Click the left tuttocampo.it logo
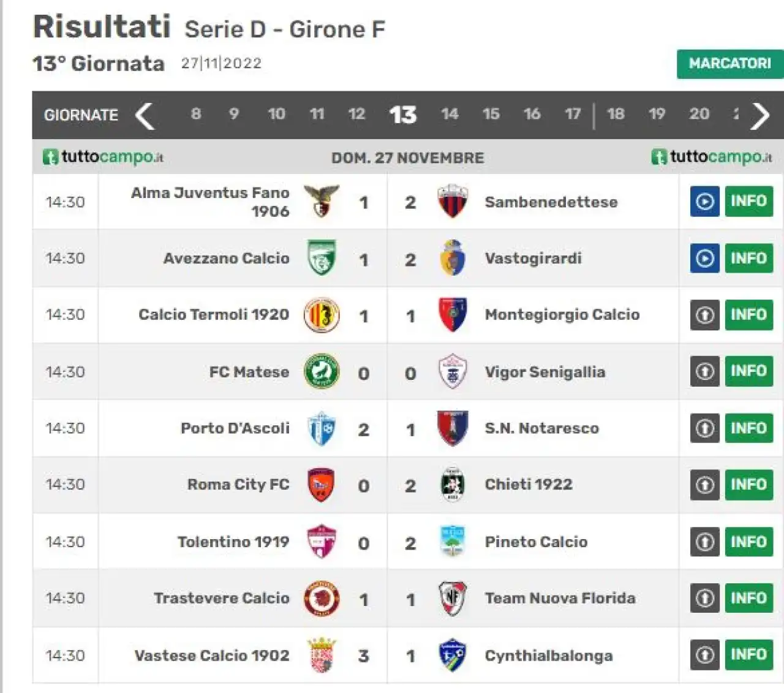This screenshot has width=784, height=693. tap(103, 157)
